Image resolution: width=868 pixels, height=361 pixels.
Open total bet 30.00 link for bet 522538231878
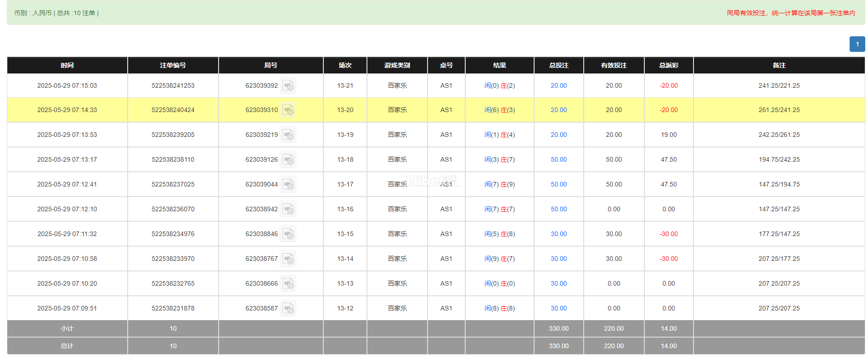point(558,309)
